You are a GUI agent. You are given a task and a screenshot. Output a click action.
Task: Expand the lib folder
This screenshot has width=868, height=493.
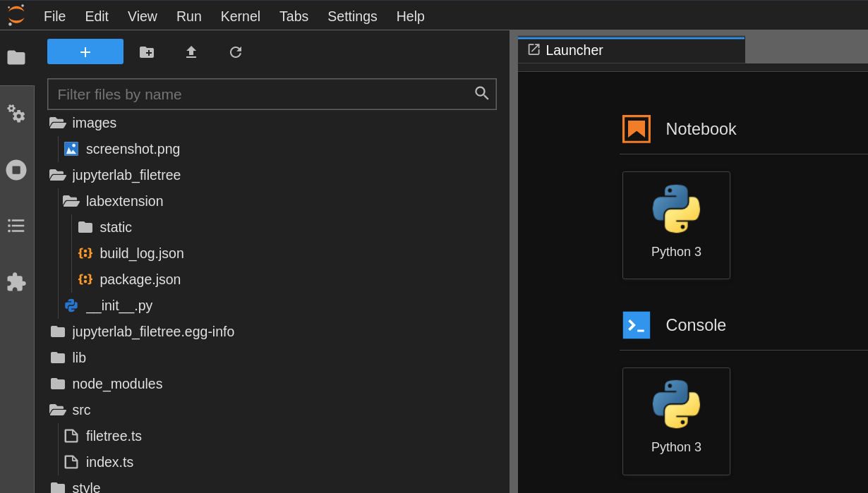(80, 358)
